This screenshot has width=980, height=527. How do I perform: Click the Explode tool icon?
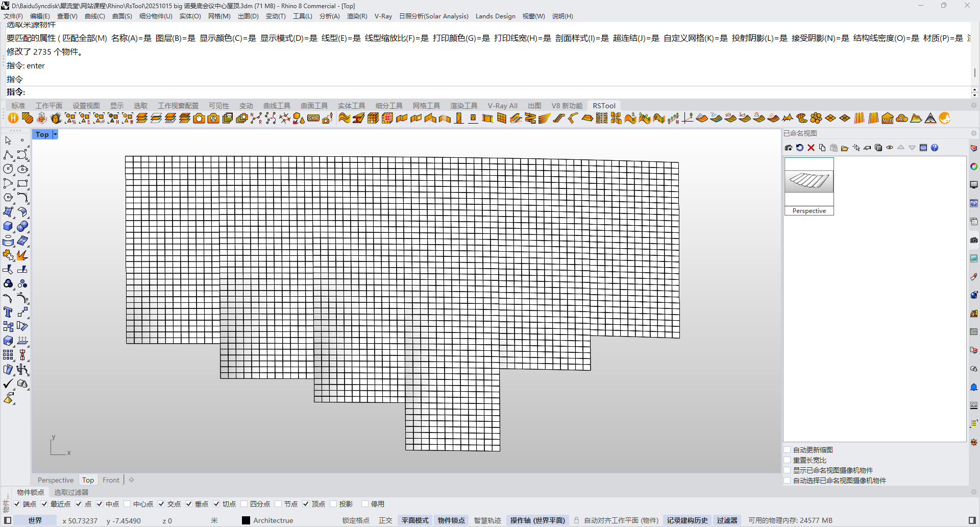22,255
